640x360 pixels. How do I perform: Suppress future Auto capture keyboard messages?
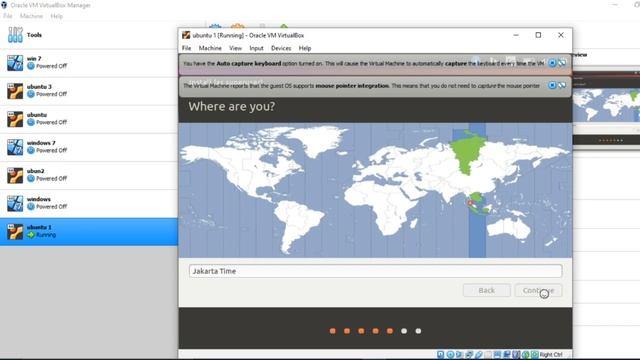click(562, 63)
